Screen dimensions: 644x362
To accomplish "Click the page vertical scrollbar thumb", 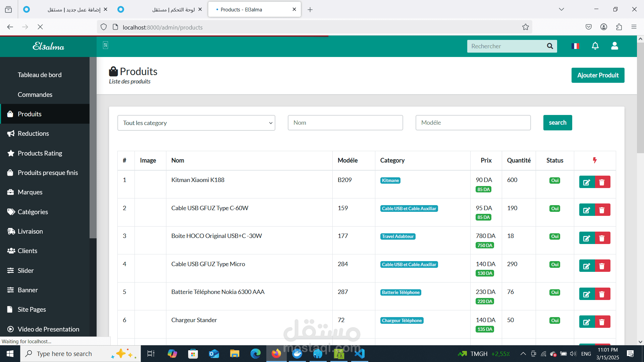I will coord(640,97).
